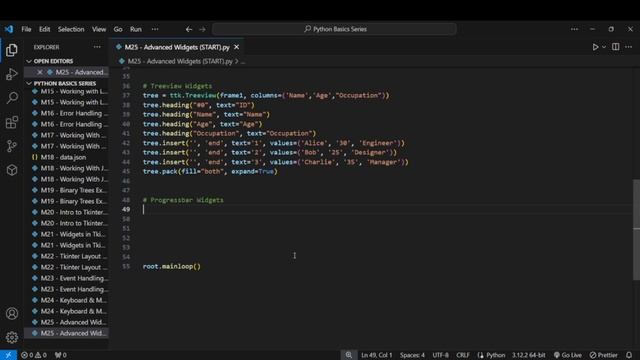Open the Edit menu

click(44, 29)
